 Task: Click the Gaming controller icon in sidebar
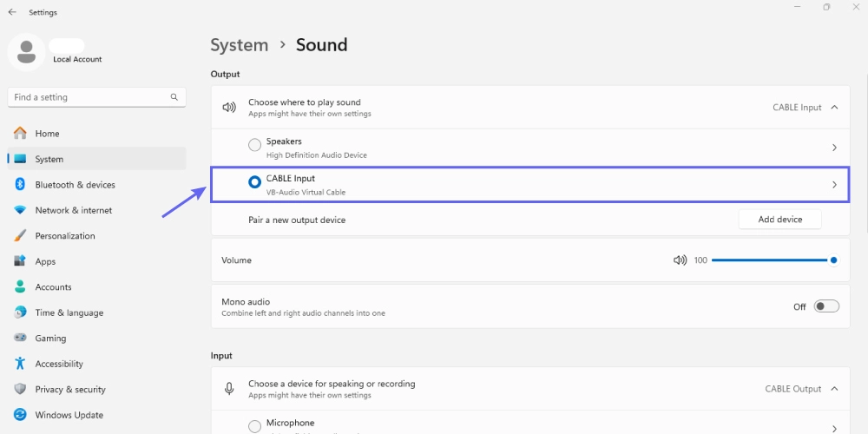tap(20, 339)
